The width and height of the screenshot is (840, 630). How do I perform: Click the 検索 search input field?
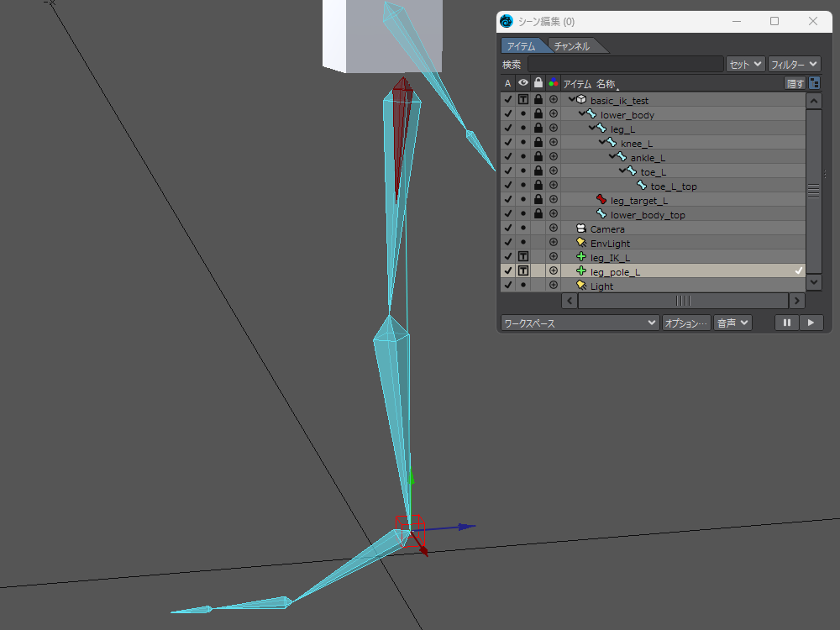point(625,64)
